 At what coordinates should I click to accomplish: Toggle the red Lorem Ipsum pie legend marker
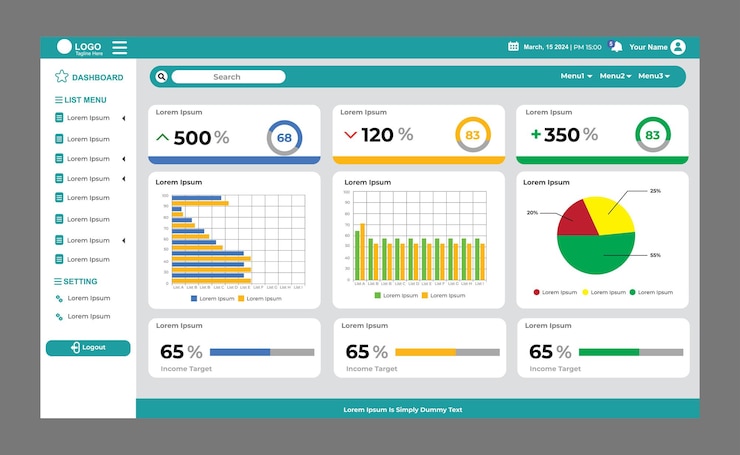point(536,292)
